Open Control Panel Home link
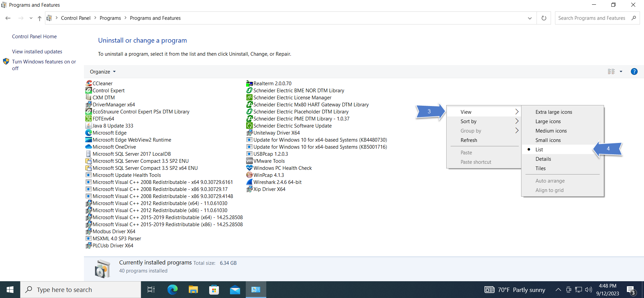 point(34,36)
